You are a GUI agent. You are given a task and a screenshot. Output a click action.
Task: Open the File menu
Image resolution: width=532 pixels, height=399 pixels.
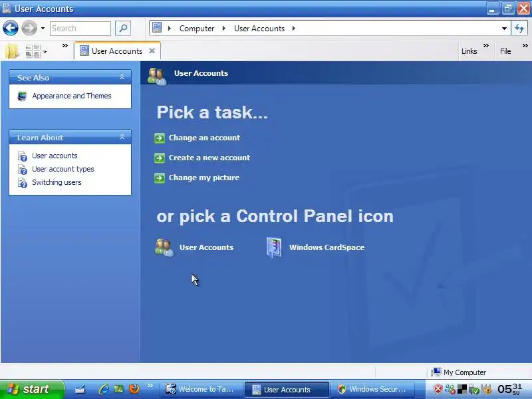(505, 51)
